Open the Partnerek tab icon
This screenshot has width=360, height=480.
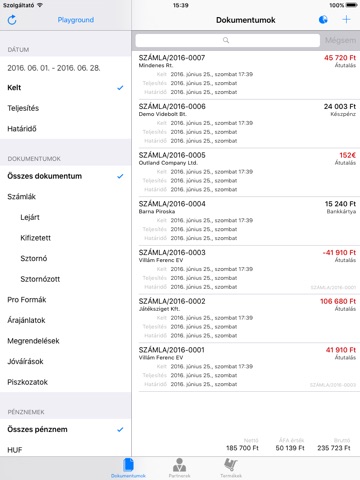(179, 465)
